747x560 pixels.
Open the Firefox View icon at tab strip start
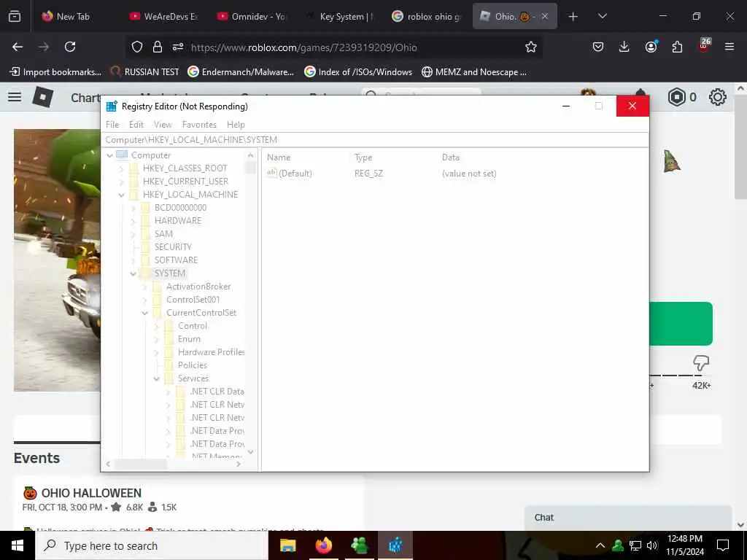coord(15,16)
